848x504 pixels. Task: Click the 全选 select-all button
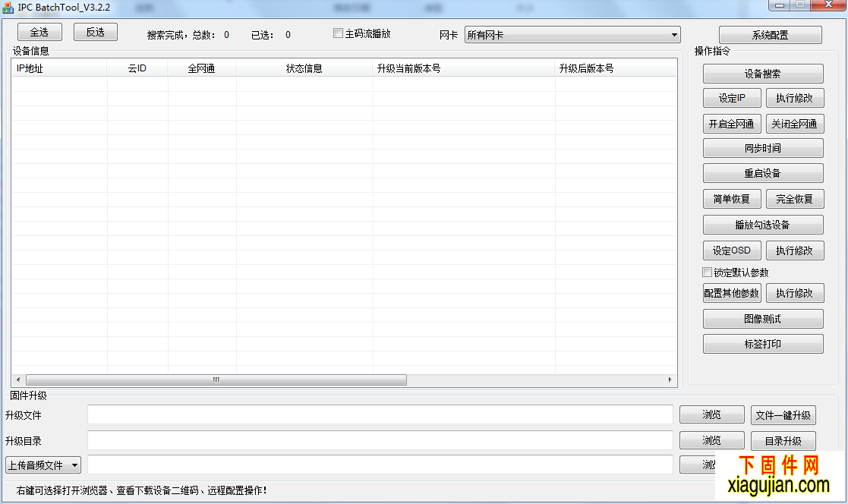click(x=39, y=32)
